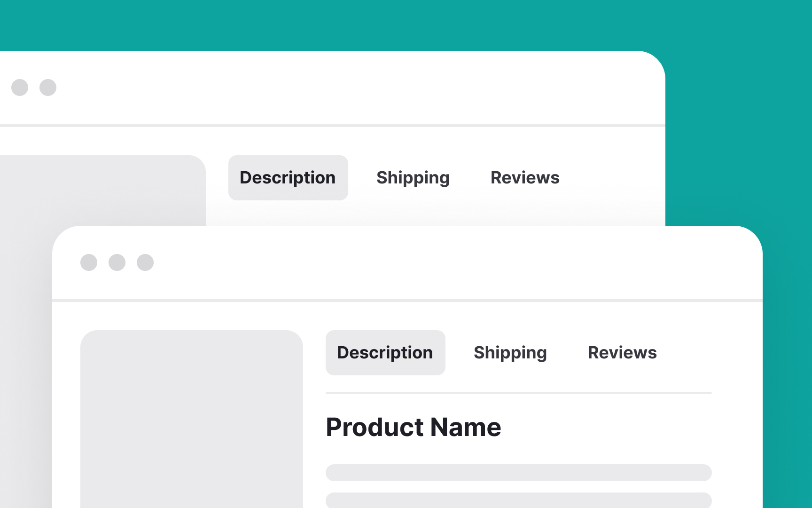Click left visible dot of back window

[x=20, y=87]
